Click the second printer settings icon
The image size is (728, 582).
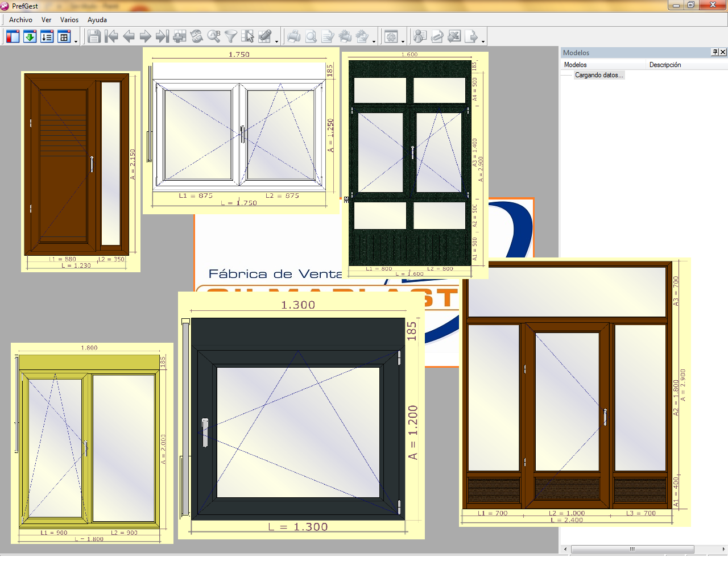(x=362, y=37)
